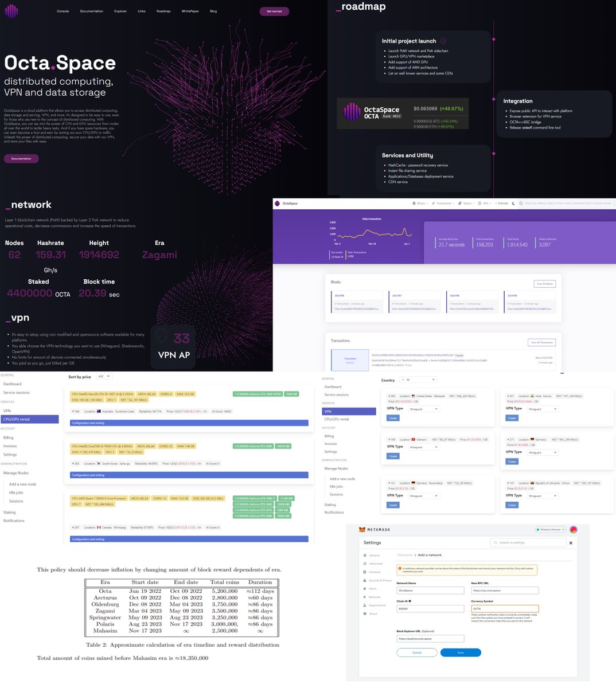Expand the Tokens menu in the explorer header
Screen dimensions: 616x688
click(x=466, y=203)
